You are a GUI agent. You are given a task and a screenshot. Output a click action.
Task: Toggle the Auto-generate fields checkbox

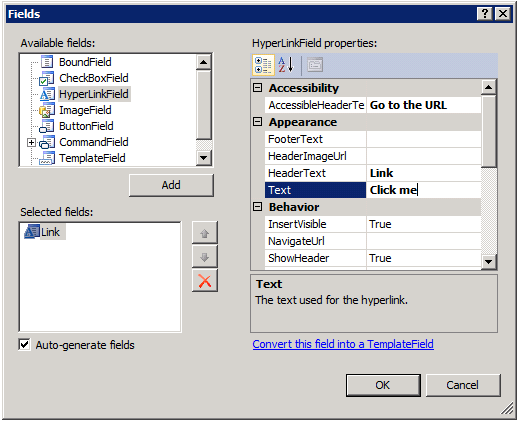coord(24,345)
